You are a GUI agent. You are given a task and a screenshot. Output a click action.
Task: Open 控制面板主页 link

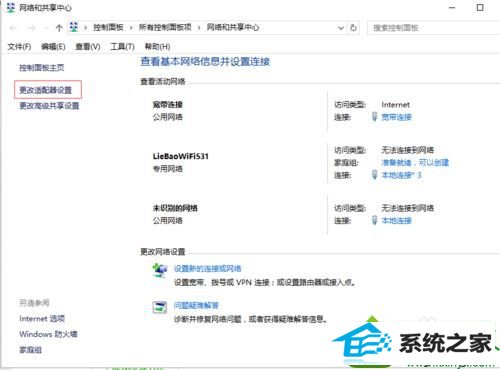pyautogui.click(x=42, y=68)
